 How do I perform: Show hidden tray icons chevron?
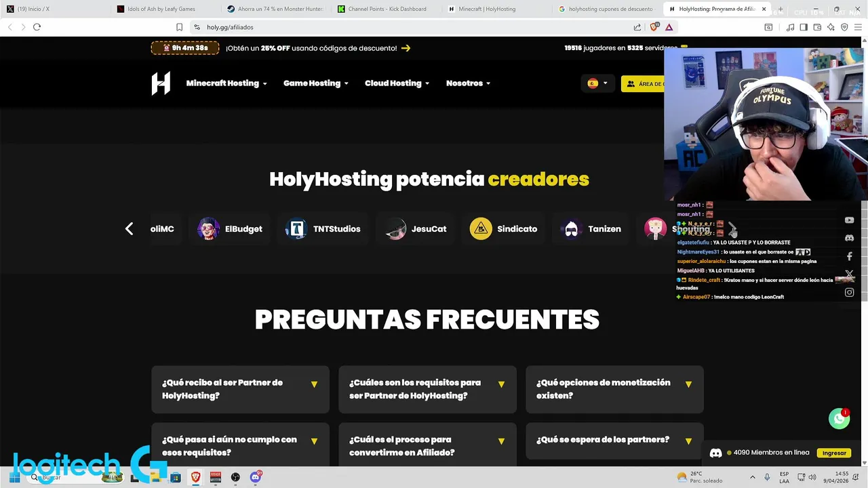pos(752,477)
